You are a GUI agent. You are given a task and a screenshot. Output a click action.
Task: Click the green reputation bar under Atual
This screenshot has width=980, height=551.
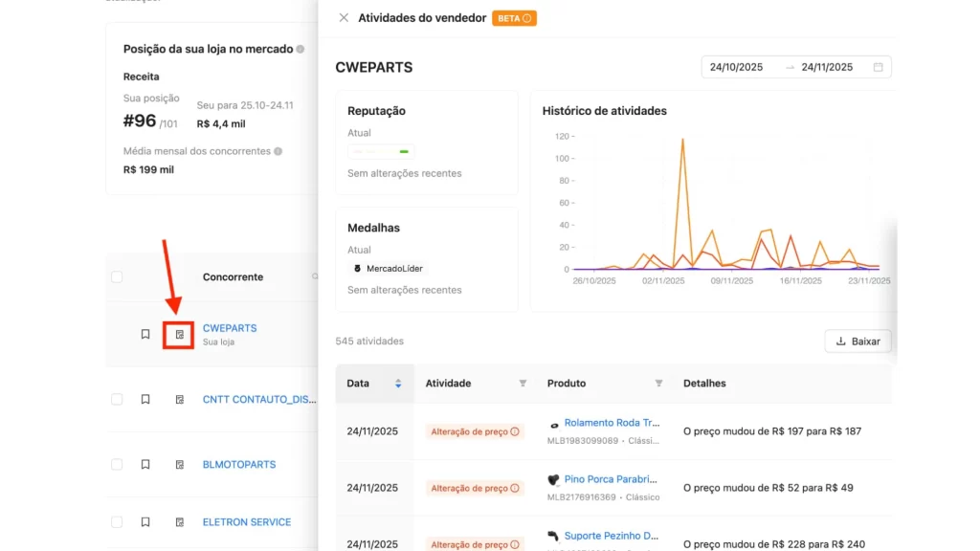(x=403, y=151)
